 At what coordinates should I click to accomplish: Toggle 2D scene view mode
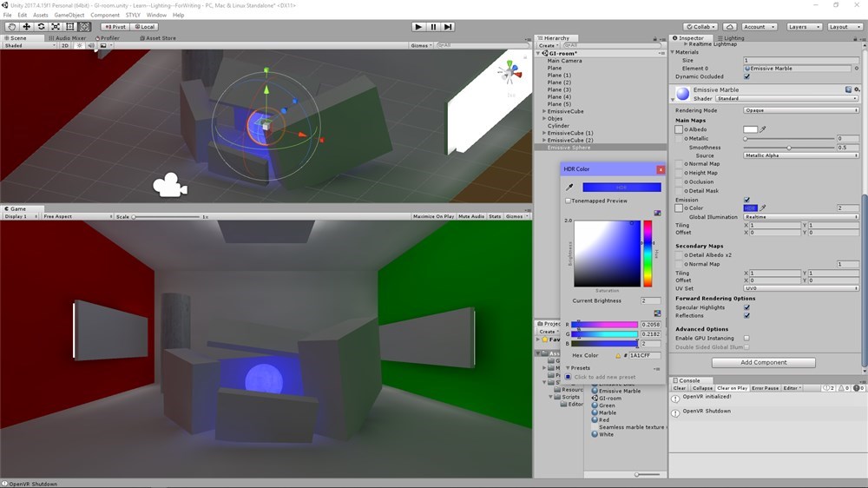(65, 45)
